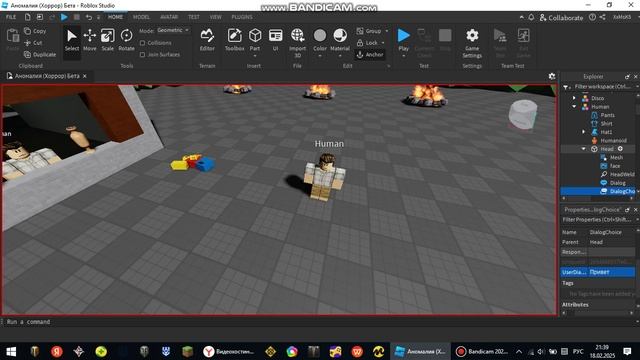The height and width of the screenshot is (360, 640).
Task: Insert a new Part cube
Action: point(255,36)
